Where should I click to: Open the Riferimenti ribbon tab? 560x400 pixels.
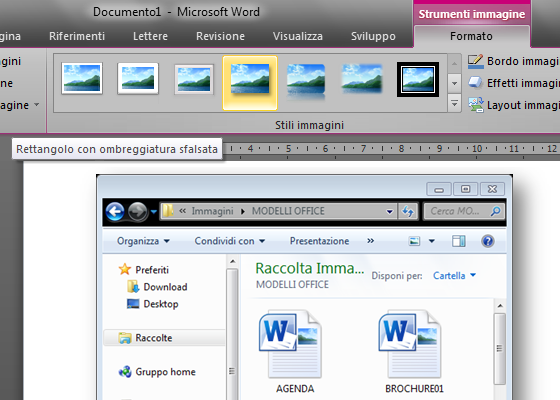click(x=77, y=36)
